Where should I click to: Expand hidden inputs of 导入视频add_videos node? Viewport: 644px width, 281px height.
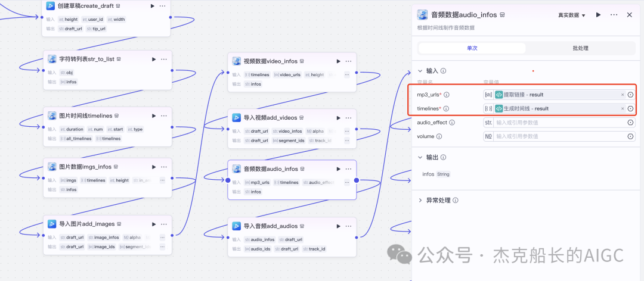(347, 131)
